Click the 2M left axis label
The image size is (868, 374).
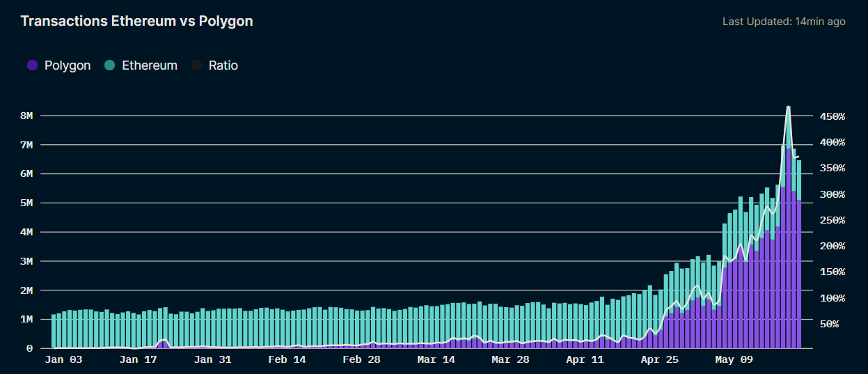click(x=26, y=290)
